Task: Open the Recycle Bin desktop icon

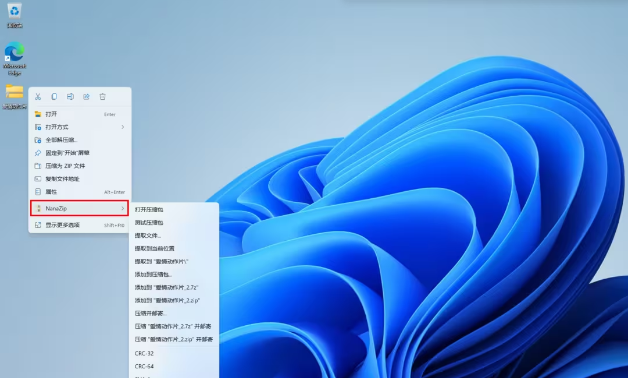Action: click(x=14, y=16)
